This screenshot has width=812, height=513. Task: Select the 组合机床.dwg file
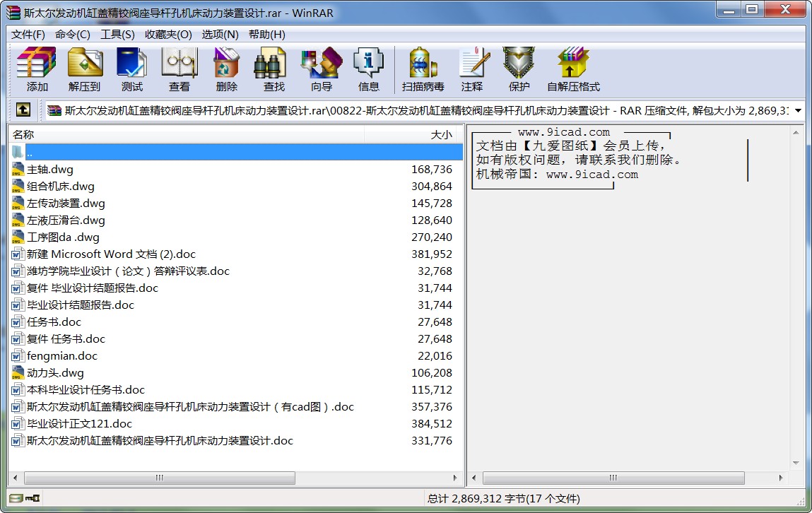(61, 187)
